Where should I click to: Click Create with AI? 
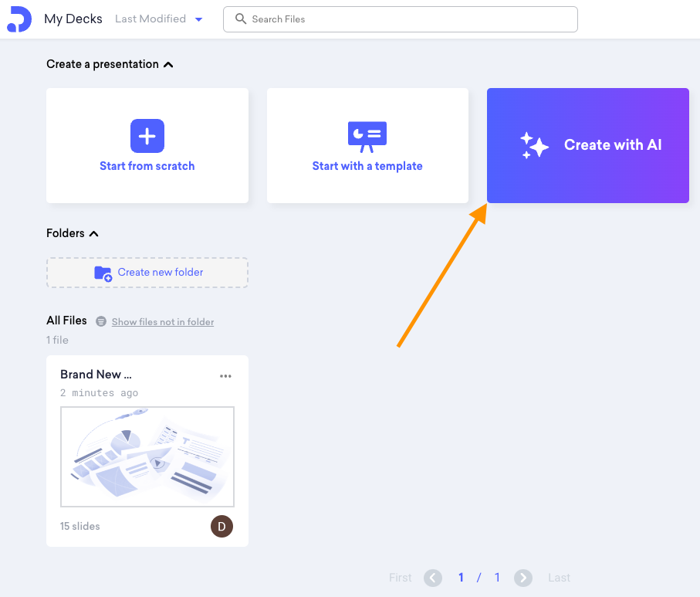click(x=587, y=145)
